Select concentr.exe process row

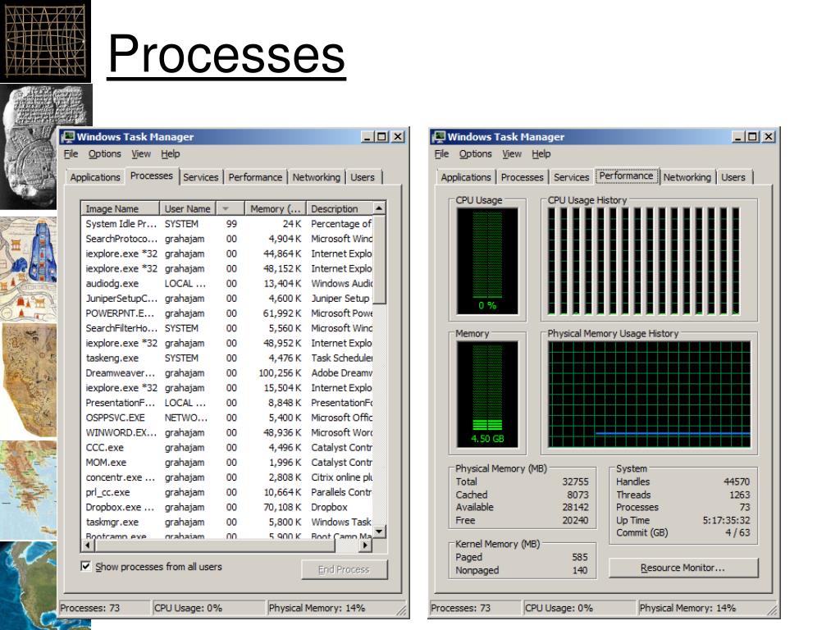(227, 477)
